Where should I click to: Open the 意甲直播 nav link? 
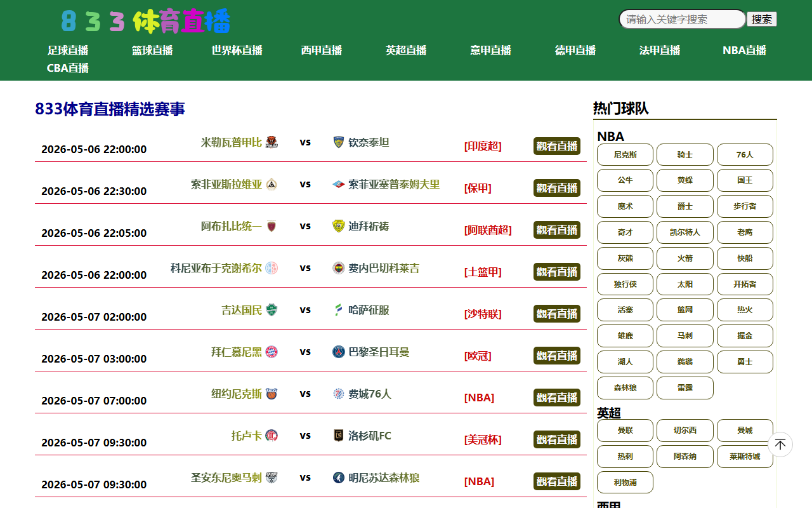pos(490,50)
